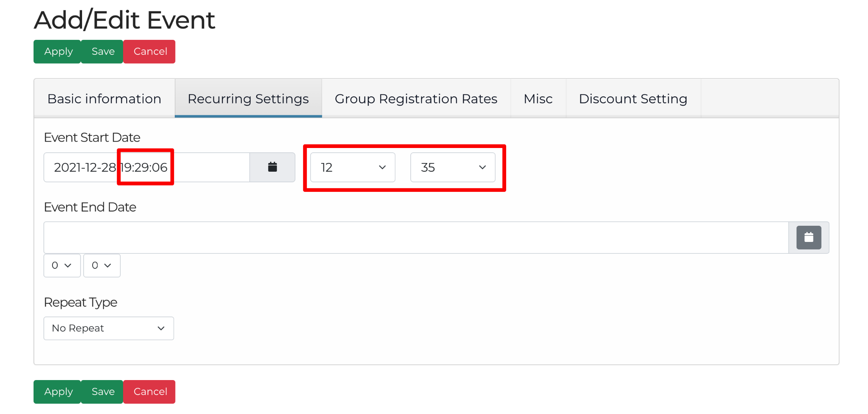Expand the start hour dropdown showing 12
868x414 pixels.
tap(353, 167)
